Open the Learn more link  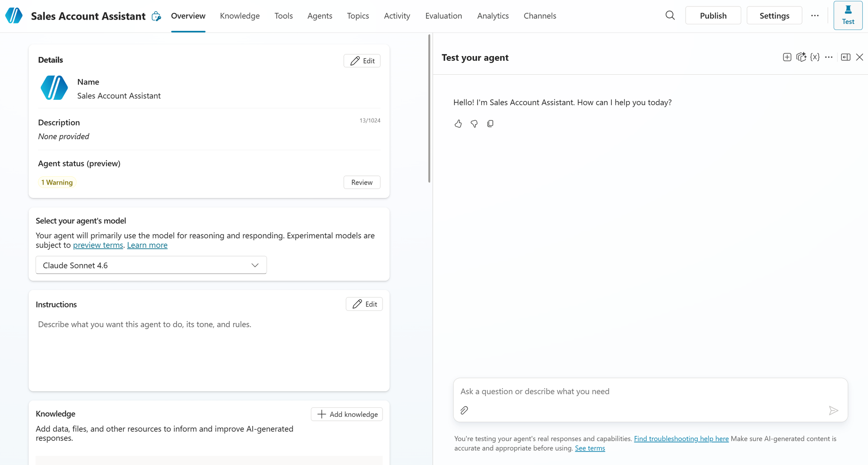pyautogui.click(x=147, y=245)
